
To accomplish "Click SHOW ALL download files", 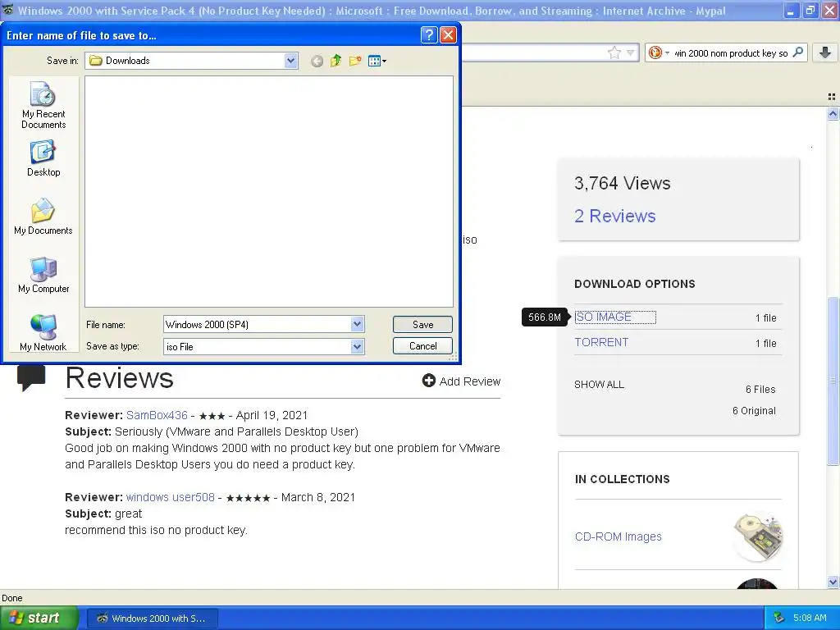I will coord(599,385).
